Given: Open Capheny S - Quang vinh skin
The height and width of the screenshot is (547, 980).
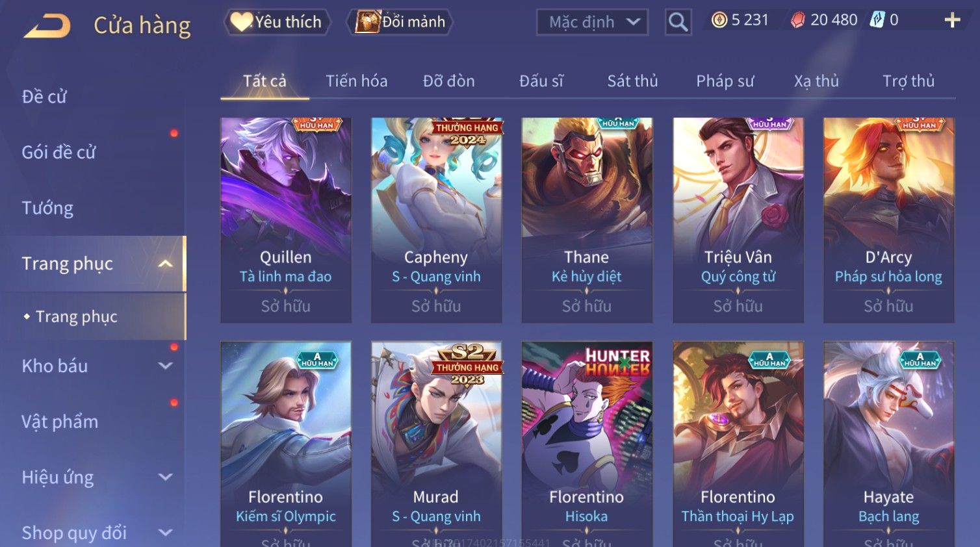Looking at the screenshot, I should [x=436, y=220].
